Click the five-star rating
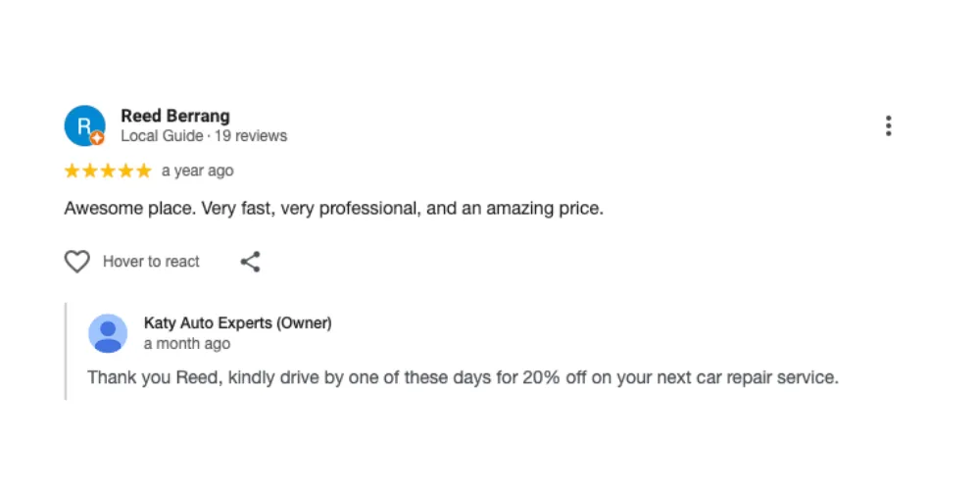The width and height of the screenshot is (980, 490). pos(108,171)
